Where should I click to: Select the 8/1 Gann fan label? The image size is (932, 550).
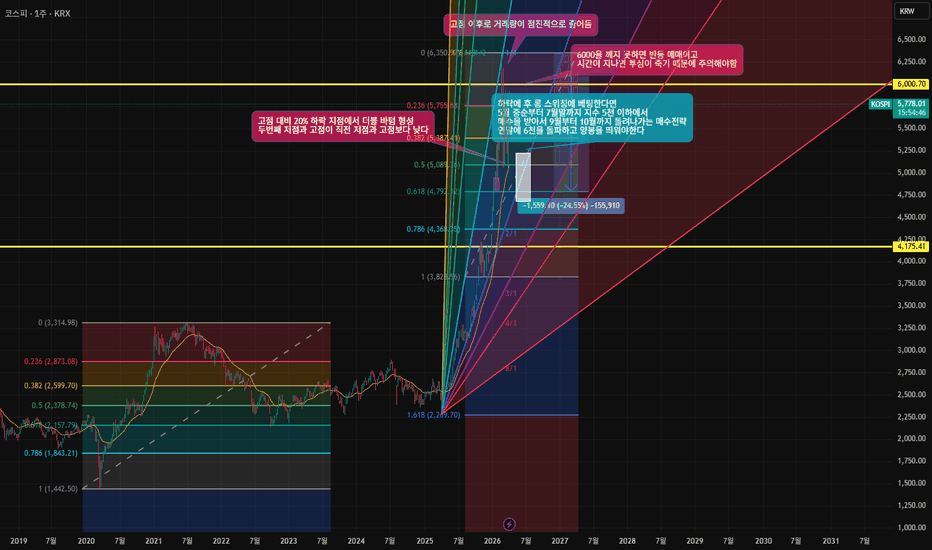click(x=511, y=369)
